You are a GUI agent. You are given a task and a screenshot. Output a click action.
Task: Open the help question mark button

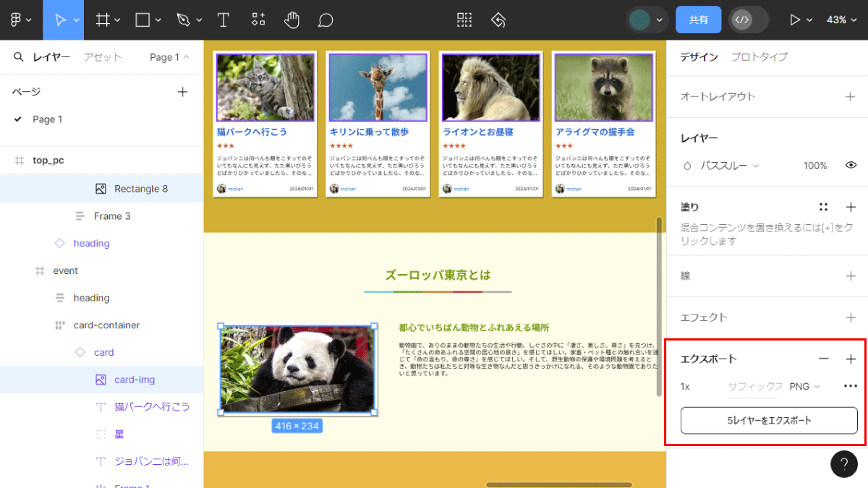coord(844,464)
